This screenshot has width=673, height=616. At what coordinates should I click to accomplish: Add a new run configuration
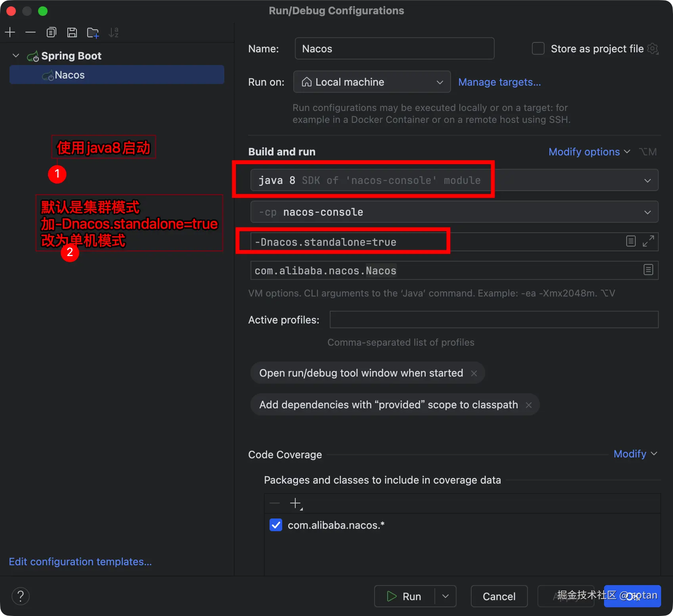click(x=10, y=32)
